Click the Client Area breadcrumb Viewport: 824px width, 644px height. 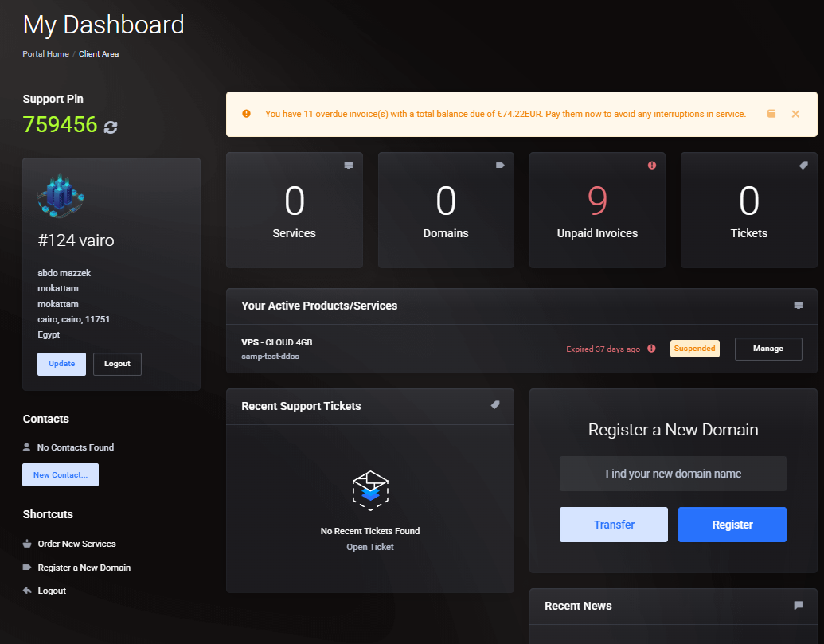[99, 53]
